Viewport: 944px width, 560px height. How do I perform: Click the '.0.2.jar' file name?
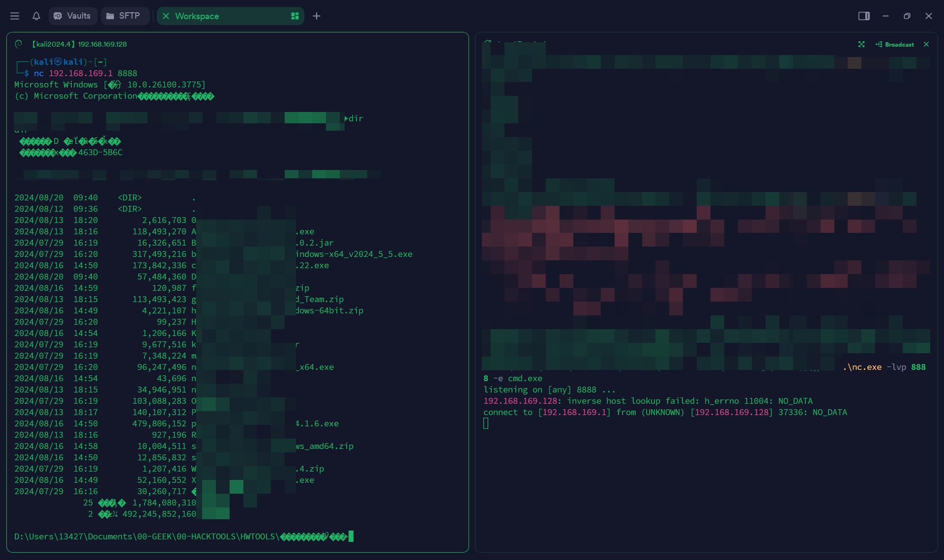315,243
